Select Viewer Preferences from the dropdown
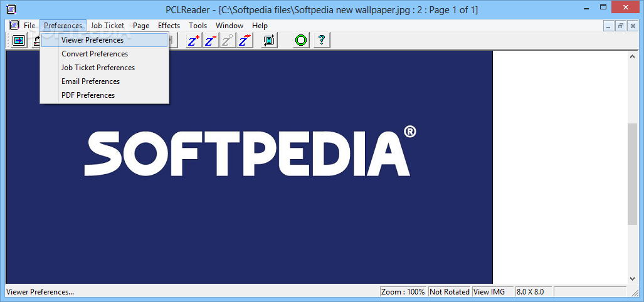This screenshot has height=302, width=644. pyautogui.click(x=105, y=40)
